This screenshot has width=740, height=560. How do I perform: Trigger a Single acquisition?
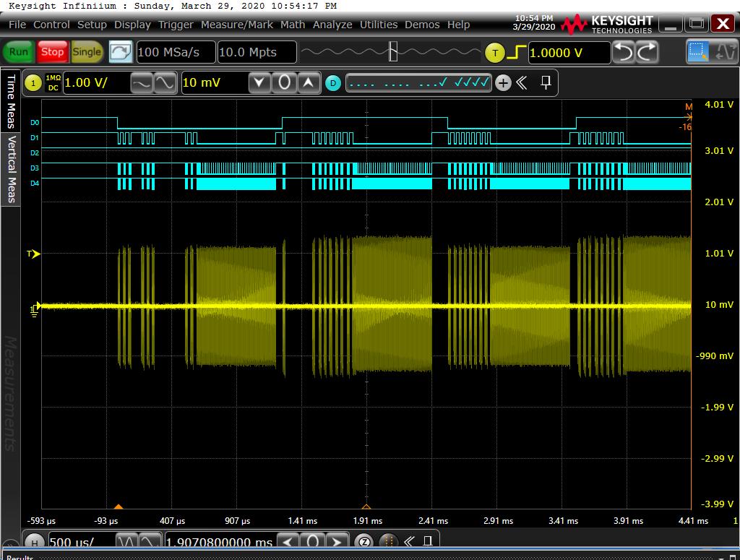(87, 52)
